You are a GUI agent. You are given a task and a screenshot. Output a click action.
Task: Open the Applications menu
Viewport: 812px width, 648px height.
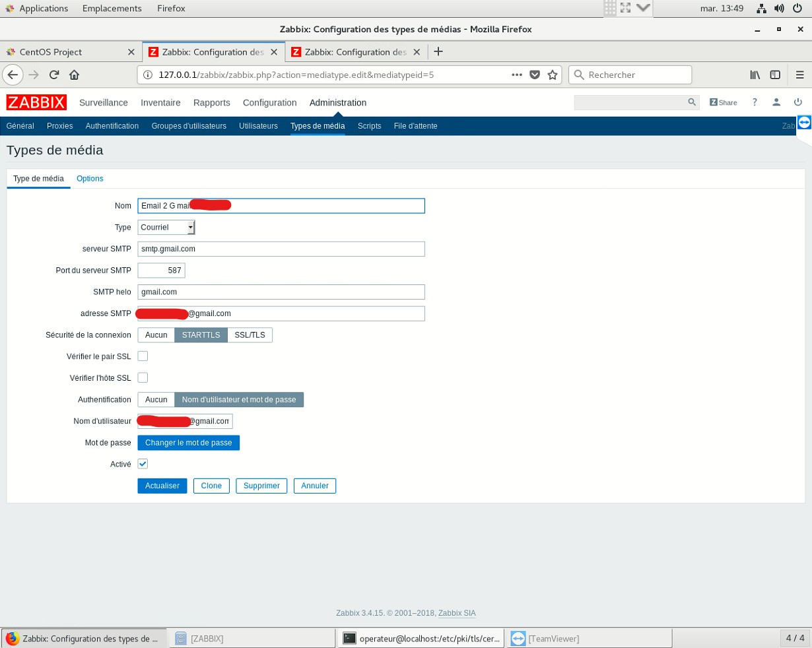point(44,9)
